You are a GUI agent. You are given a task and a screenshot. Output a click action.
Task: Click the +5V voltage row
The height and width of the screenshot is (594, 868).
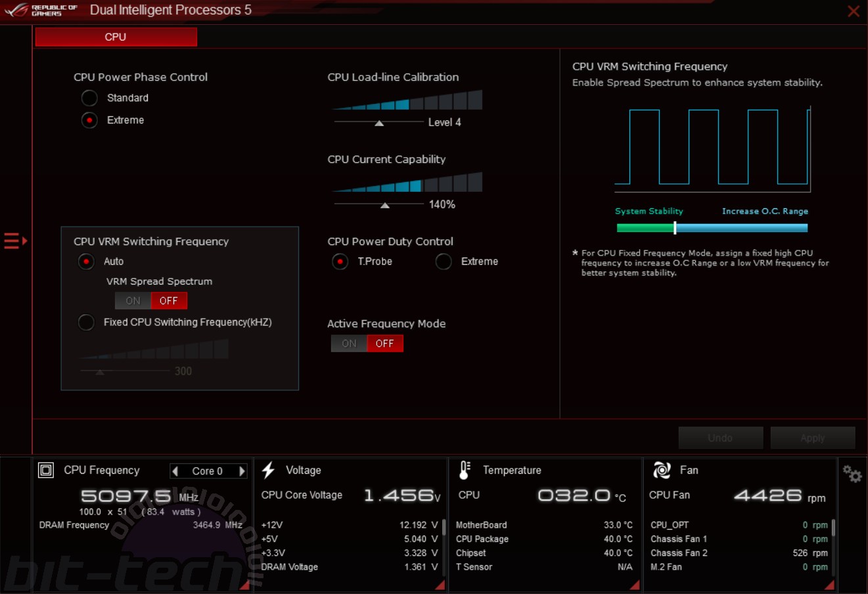pos(350,539)
